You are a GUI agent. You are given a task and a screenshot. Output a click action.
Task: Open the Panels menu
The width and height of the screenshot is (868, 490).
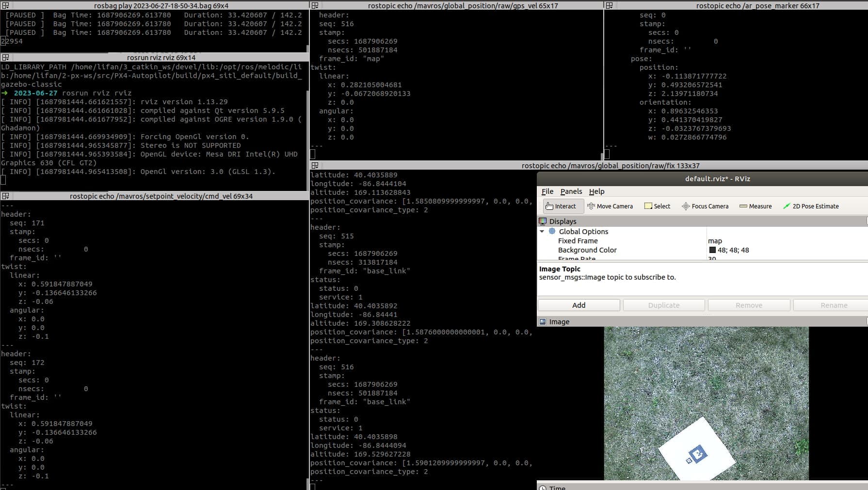[571, 191]
